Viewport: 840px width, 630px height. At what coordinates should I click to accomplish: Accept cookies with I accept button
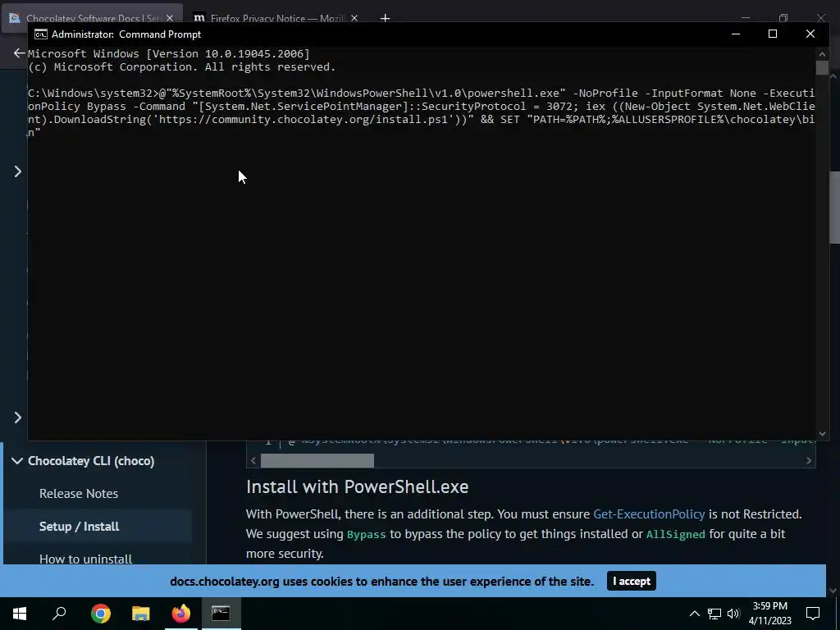(631, 581)
